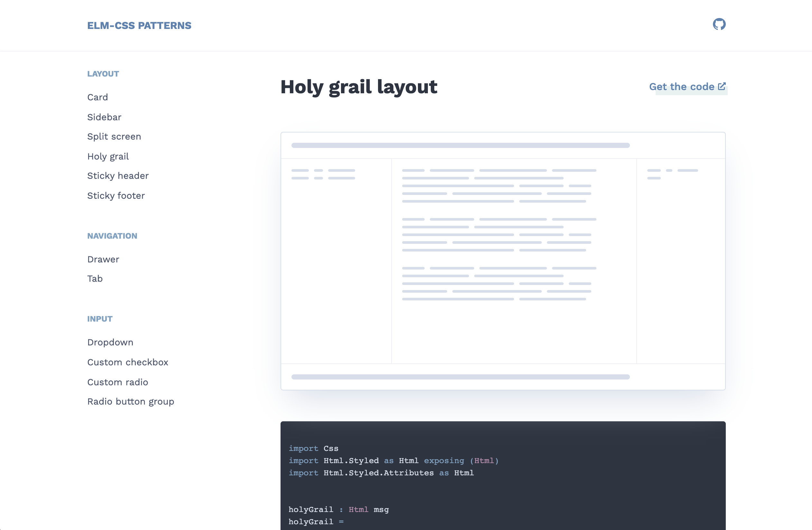
Task: View the Radio button group pattern
Action: point(131,401)
